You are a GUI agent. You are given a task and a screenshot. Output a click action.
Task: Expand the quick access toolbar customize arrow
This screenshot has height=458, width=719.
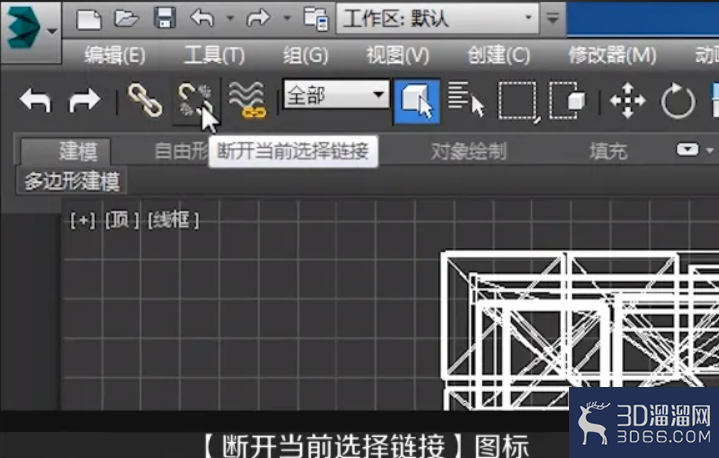[553, 18]
